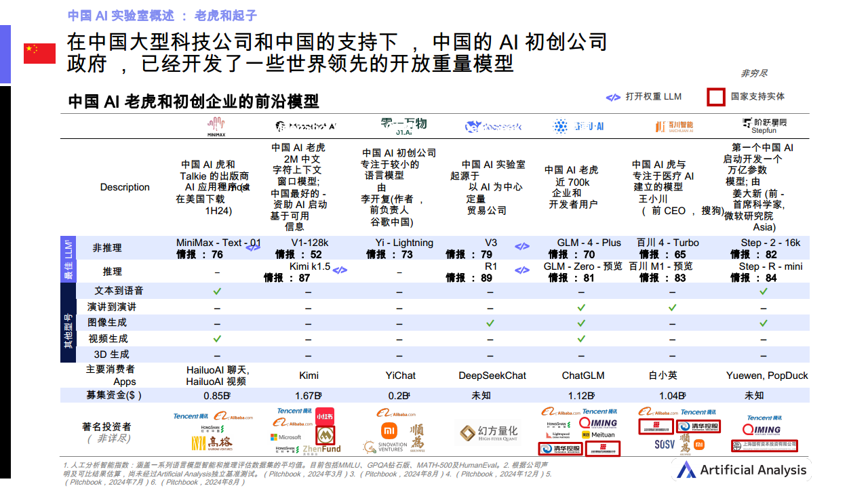Screen dimensions: 868x488
Task: Click open weights icon beside R1
Action: (521, 270)
